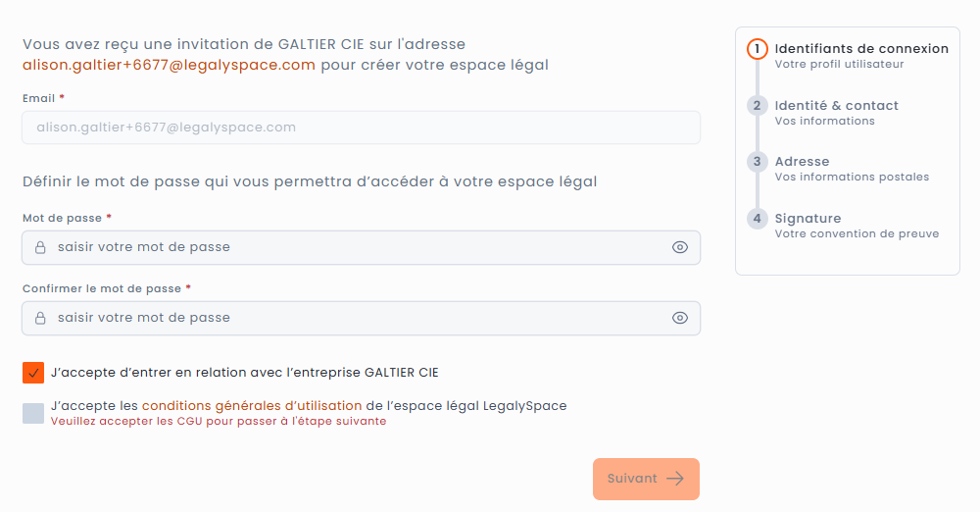Open the conditions générales d'utilisation link
This screenshot has height=512, width=980.
(252, 405)
